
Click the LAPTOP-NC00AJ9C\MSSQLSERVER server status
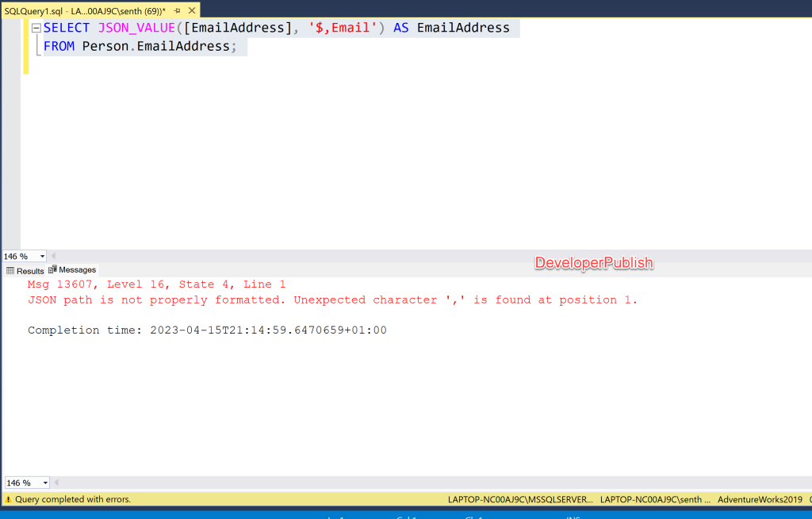520,499
